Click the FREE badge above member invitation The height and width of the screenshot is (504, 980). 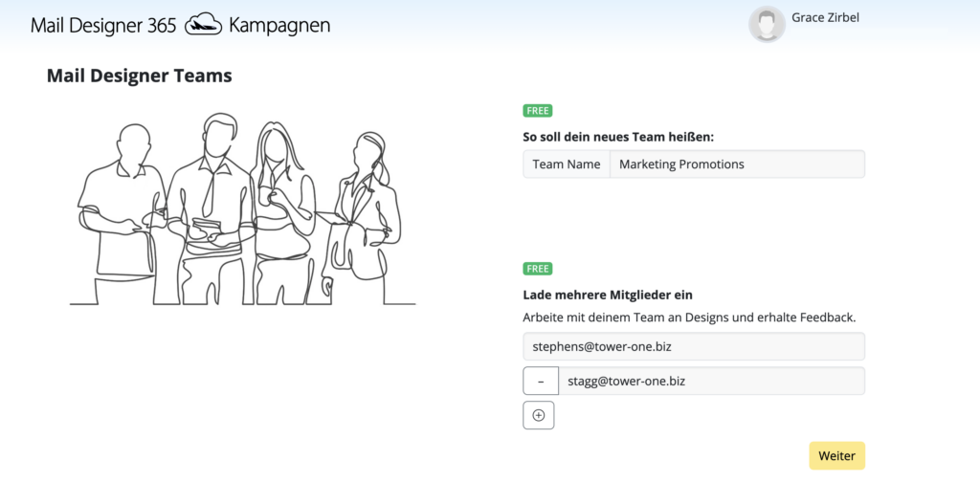tap(538, 269)
